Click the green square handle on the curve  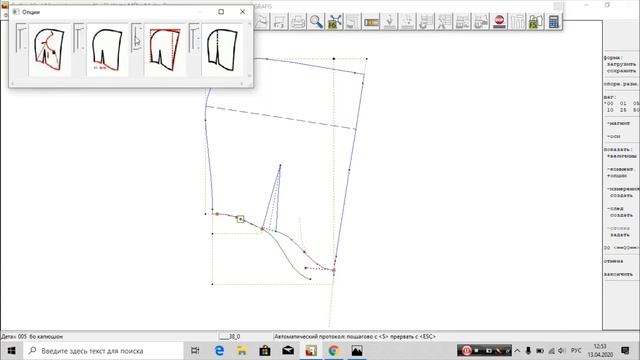pyautogui.click(x=240, y=219)
